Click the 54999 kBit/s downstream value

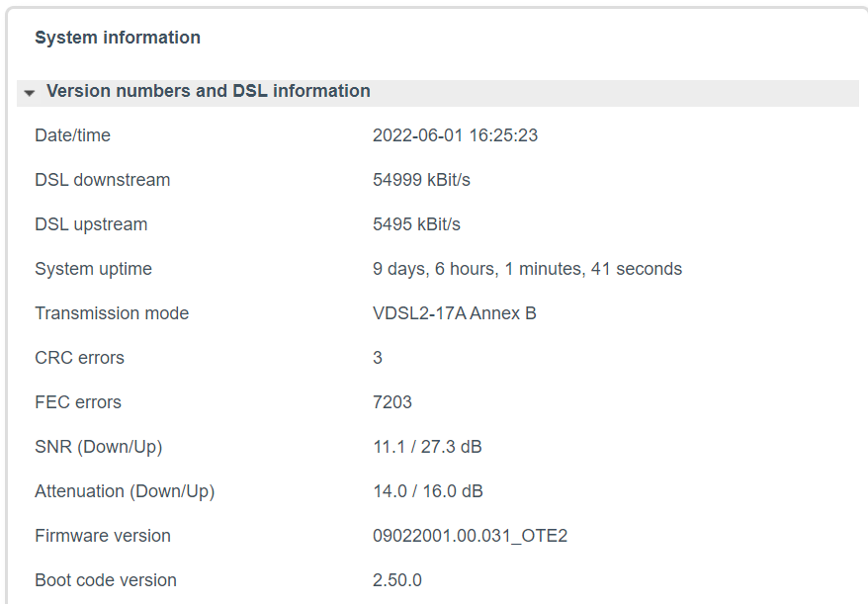(421, 180)
